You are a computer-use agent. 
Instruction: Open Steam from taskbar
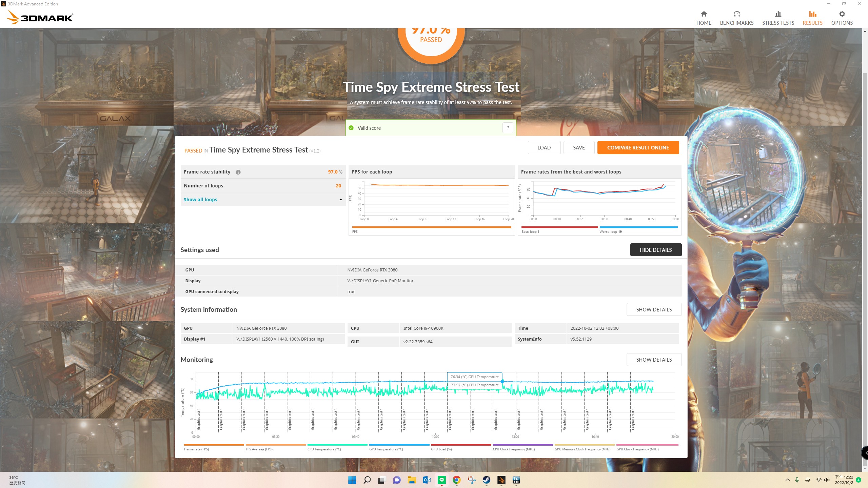coord(486,480)
